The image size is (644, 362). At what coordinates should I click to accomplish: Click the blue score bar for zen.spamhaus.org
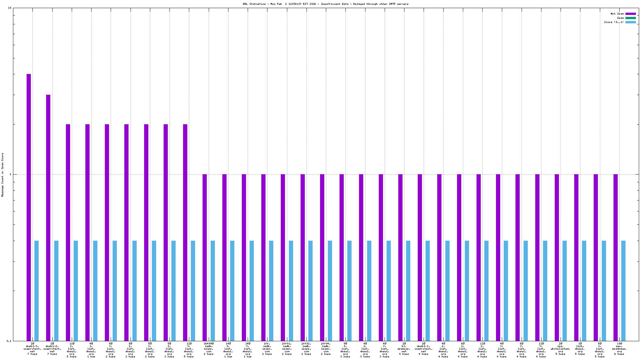tap(623, 291)
